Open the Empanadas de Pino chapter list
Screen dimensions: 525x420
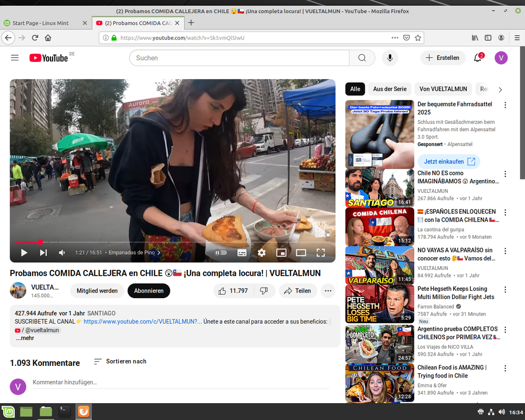[x=134, y=253]
